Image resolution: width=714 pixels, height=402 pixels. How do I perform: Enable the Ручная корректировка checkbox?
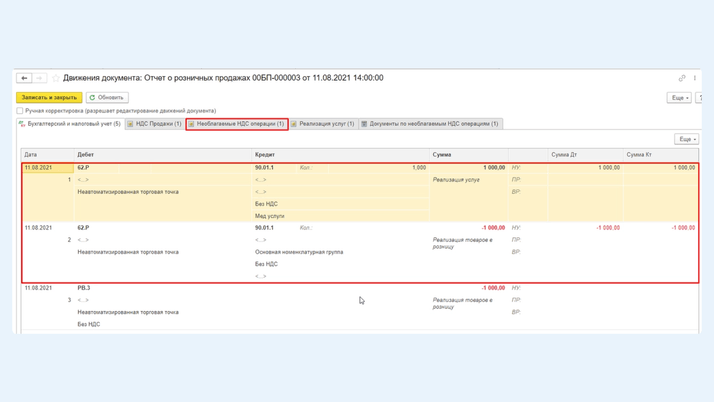coord(20,111)
